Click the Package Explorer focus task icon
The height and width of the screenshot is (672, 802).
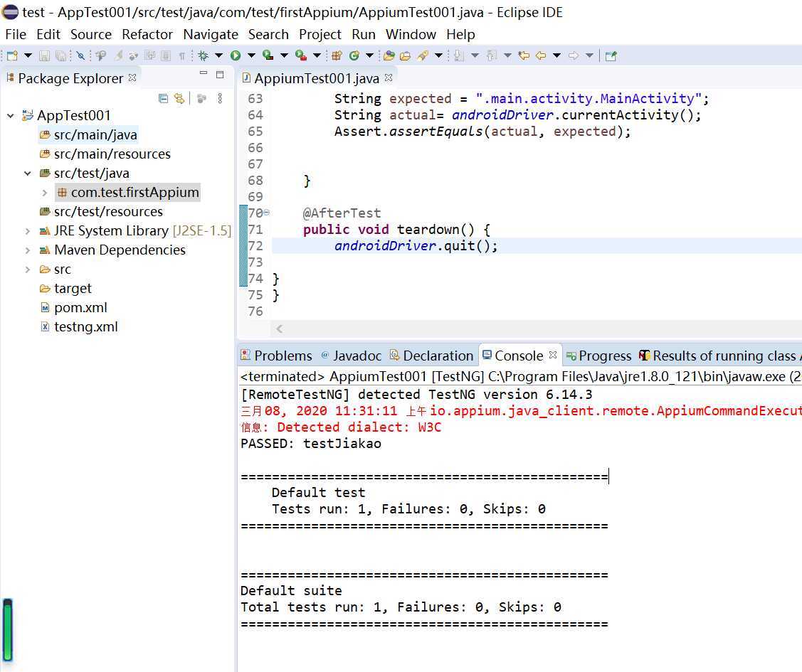point(202,98)
